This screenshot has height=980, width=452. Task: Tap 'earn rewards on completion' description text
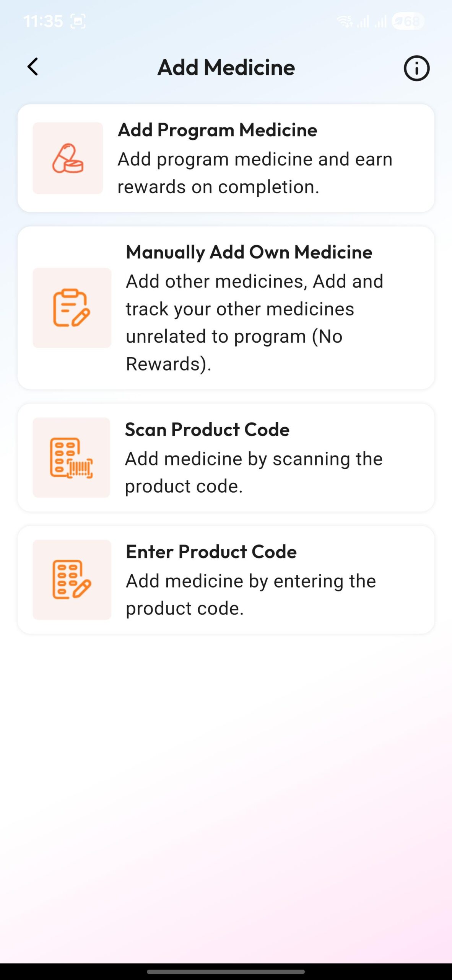(x=255, y=173)
